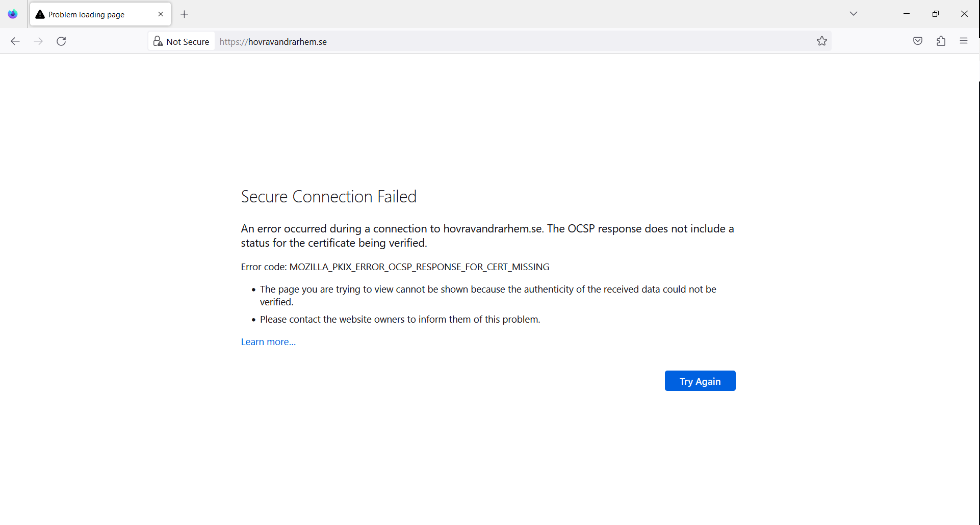The image size is (980, 525).
Task: Click the reload page icon
Action: pos(61,41)
